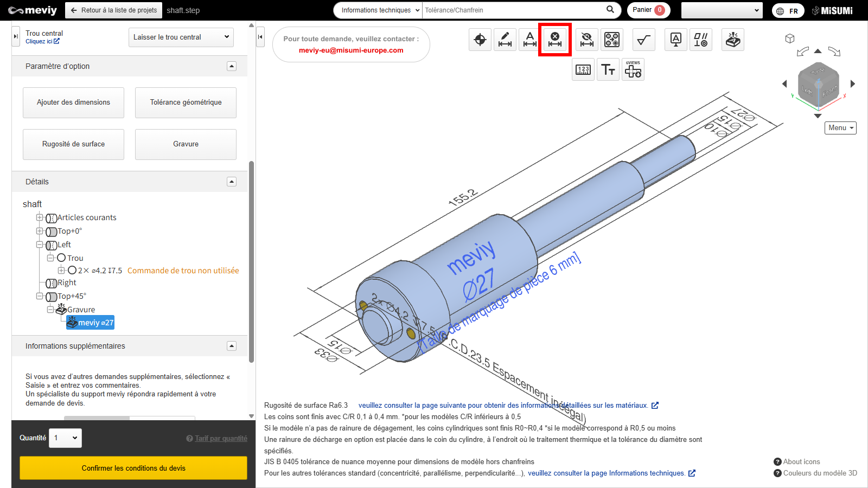Viewport: 868px width, 488px height.
Task: Collapse the Détails panel section
Action: point(232,182)
